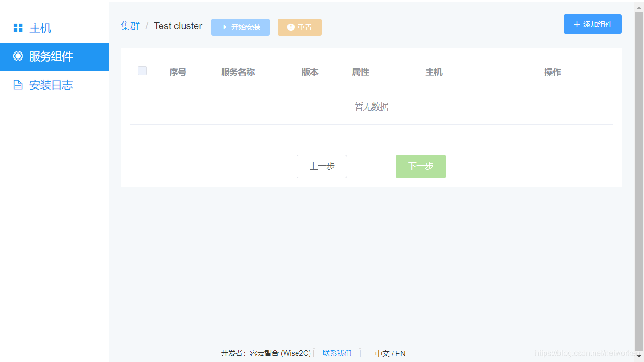Viewport: 644px width, 362px height.
Task: Open the 主机 sidebar menu
Action: pyautogui.click(x=54, y=28)
